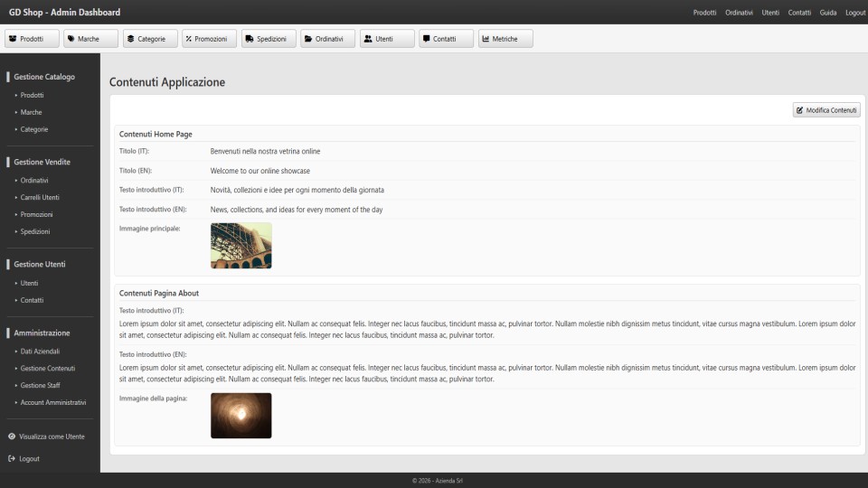The image size is (868, 488).
Task: Open Guida from the top navigation bar
Action: click(x=828, y=13)
